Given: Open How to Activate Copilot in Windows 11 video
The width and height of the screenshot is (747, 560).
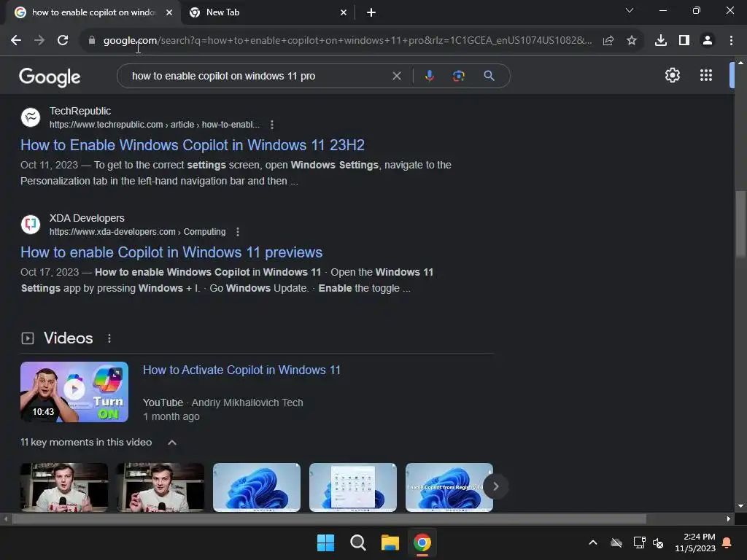Looking at the screenshot, I should 241,370.
